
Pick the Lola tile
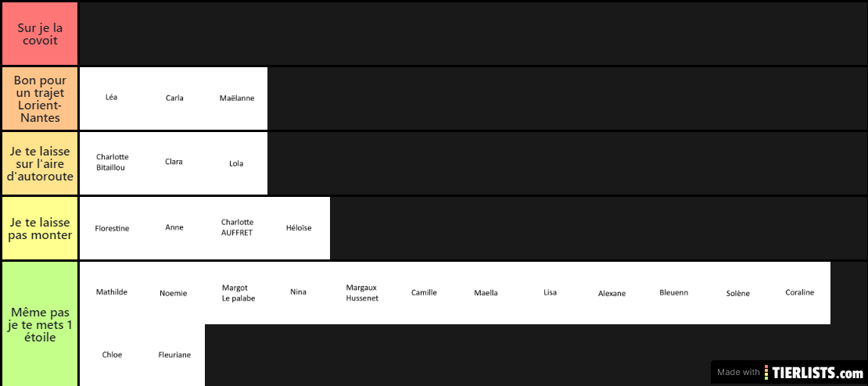pos(236,163)
